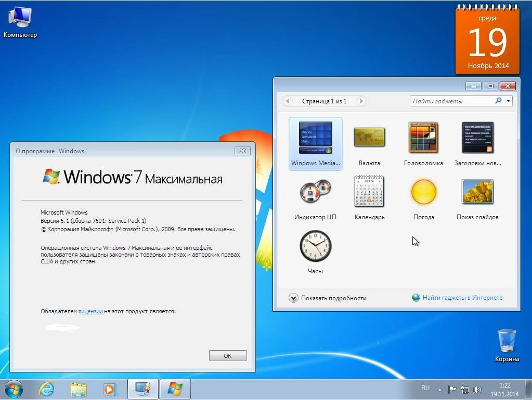Minimize the gadget gallery window
532x400 pixels.
[x=473, y=86]
